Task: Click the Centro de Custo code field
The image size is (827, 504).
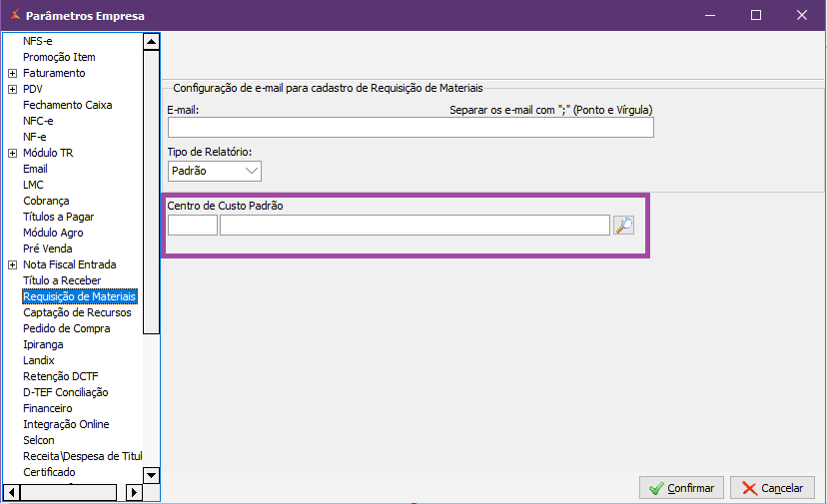Action: [x=192, y=226]
